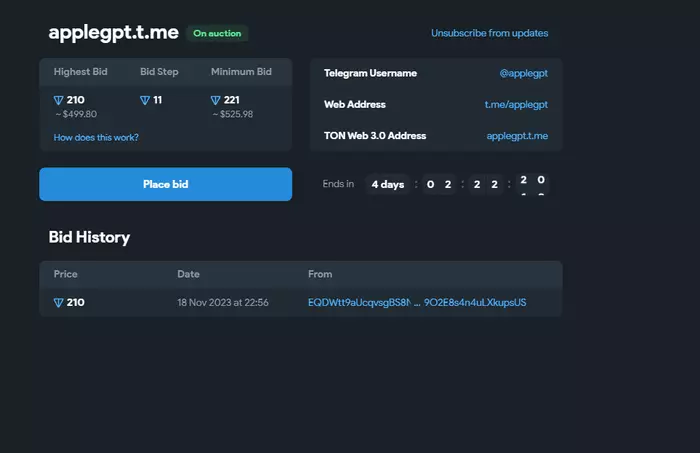Click the ~$525.98 price estimate
Image resolution: width=700 pixels, height=453 pixels.
coord(233,114)
